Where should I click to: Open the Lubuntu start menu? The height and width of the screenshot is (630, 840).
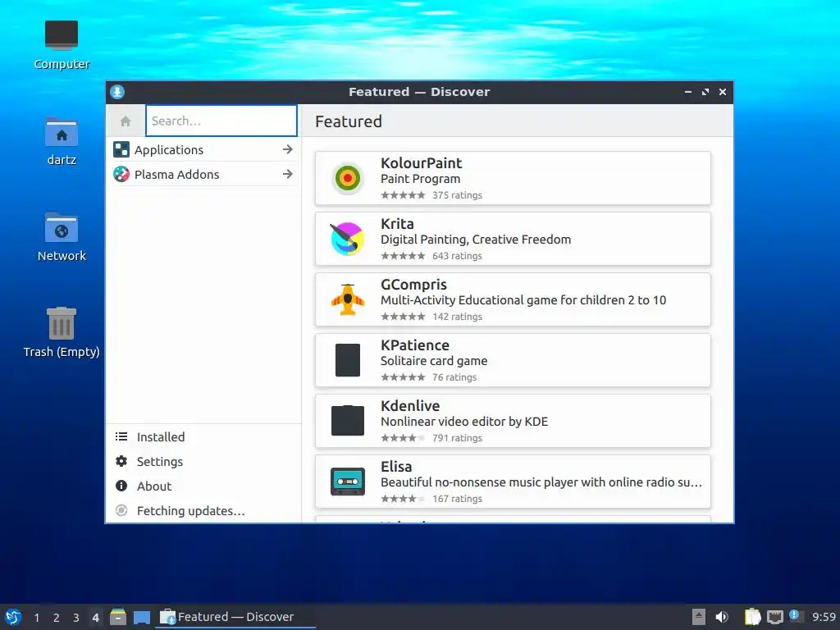(13, 617)
